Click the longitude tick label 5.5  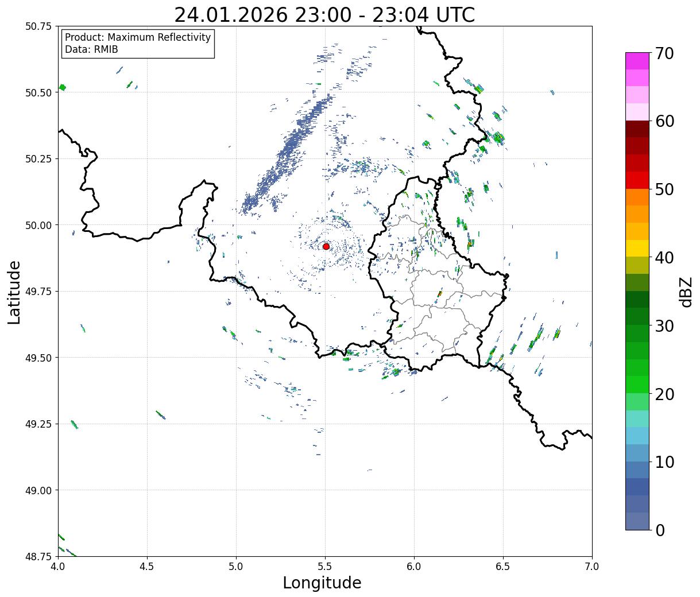point(325,566)
